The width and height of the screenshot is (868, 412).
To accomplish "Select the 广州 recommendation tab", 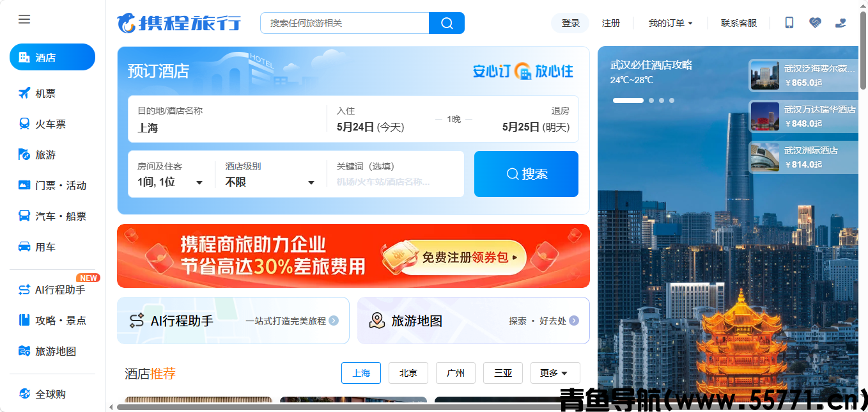I will click(x=456, y=373).
